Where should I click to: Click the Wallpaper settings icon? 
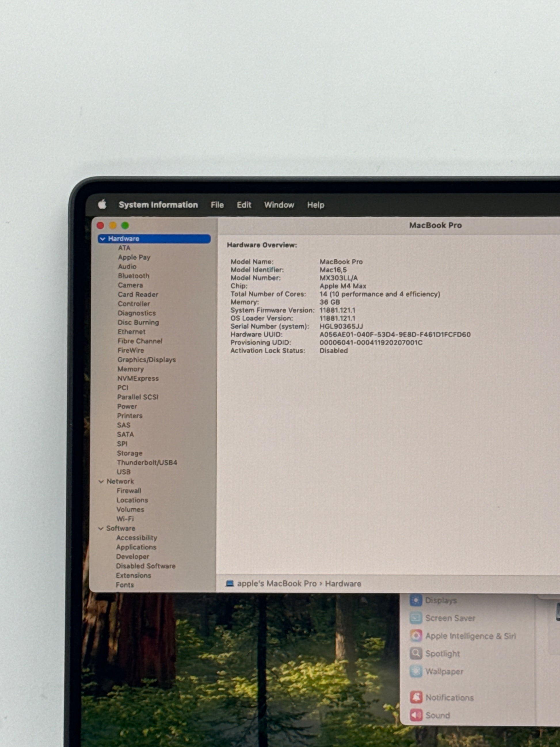pyautogui.click(x=416, y=671)
